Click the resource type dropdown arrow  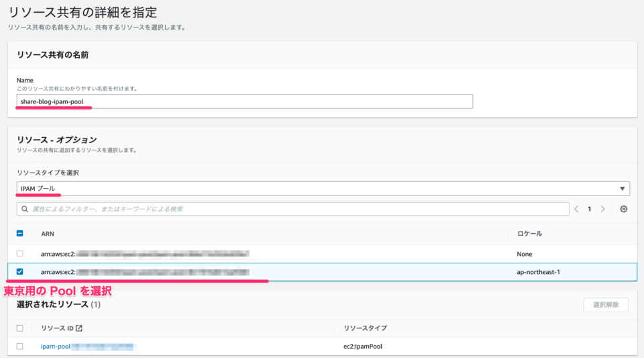623,189
